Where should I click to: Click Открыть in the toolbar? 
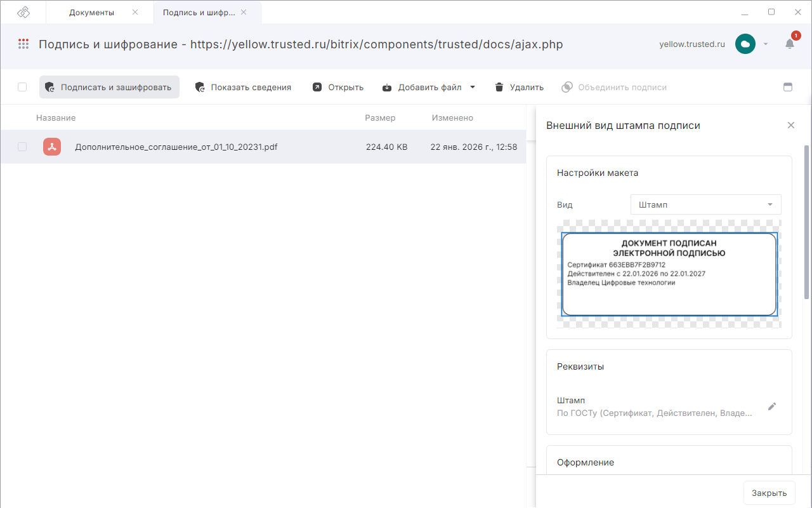pos(338,87)
